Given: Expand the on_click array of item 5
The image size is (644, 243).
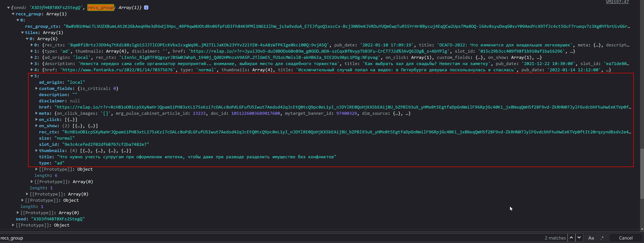Looking at the screenshot, I should point(36,119).
